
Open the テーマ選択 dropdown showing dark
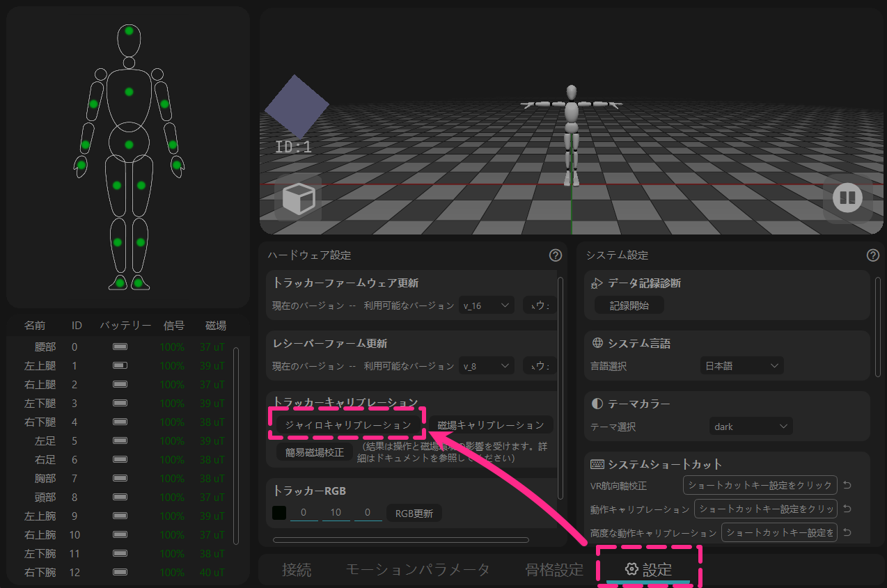click(x=751, y=426)
